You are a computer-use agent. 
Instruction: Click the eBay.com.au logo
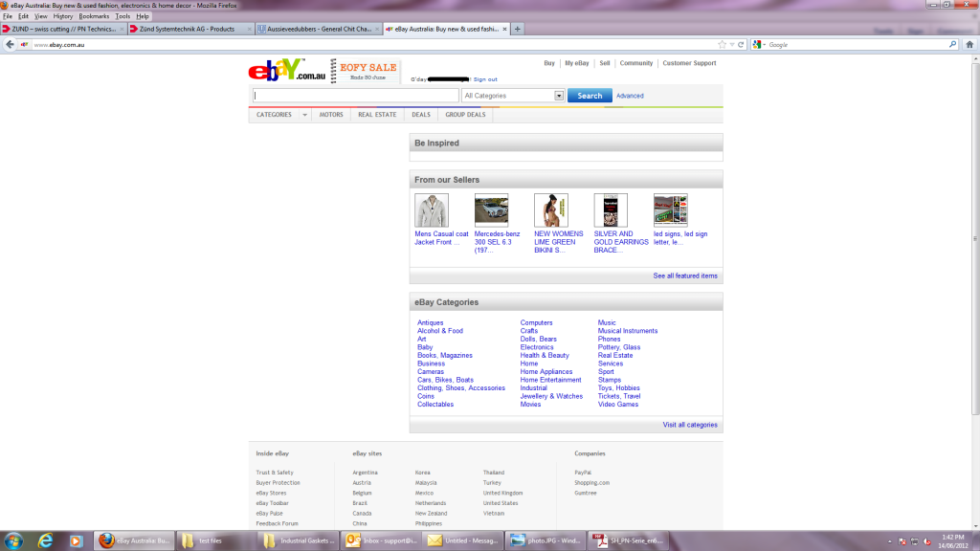[287, 70]
